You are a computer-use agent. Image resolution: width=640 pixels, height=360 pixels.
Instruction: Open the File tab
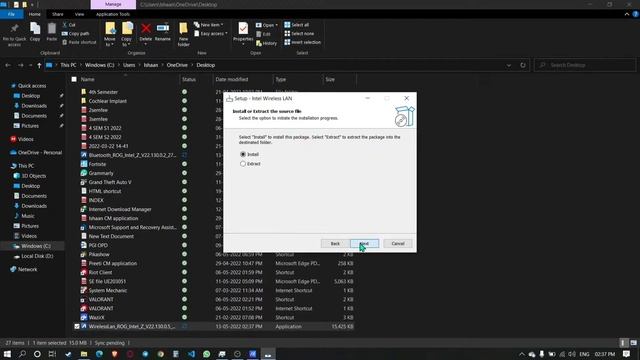point(11,14)
